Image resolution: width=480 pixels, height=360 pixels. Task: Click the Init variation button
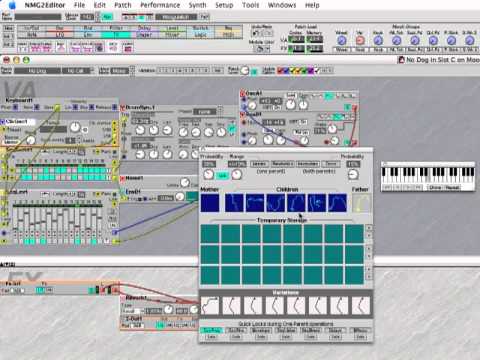click(x=217, y=70)
